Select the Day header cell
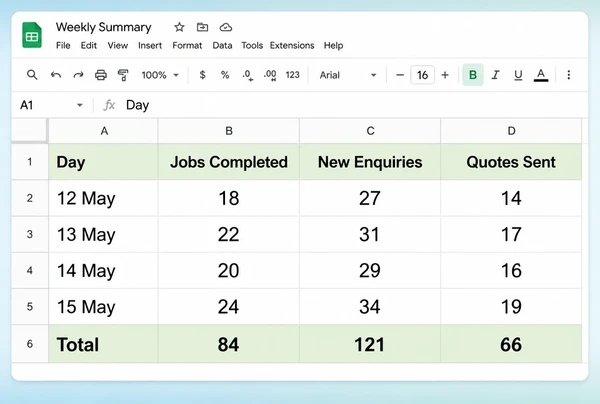This screenshot has height=404, width=600. [x=103, y=162]
